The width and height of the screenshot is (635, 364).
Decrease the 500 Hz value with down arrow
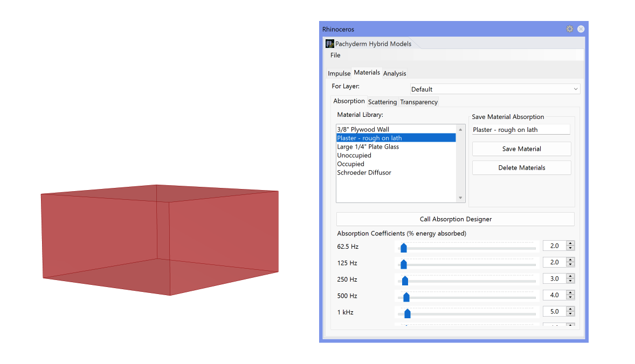pos(570,298)
